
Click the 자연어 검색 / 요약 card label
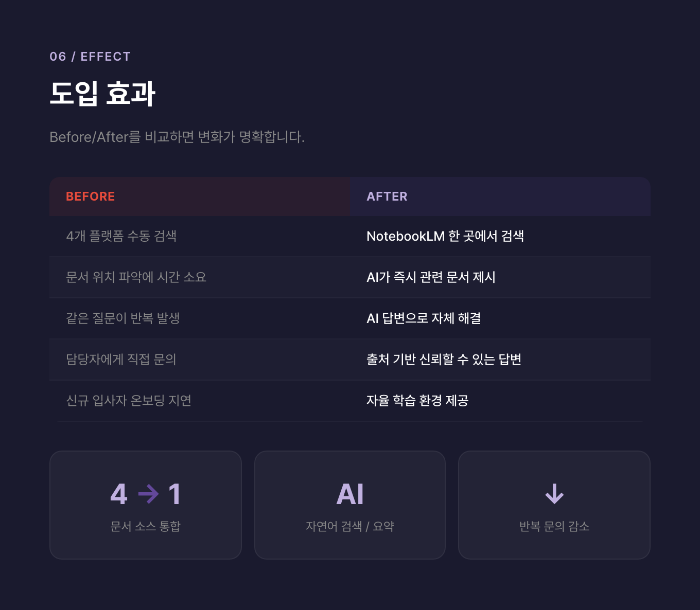point(350,526)
